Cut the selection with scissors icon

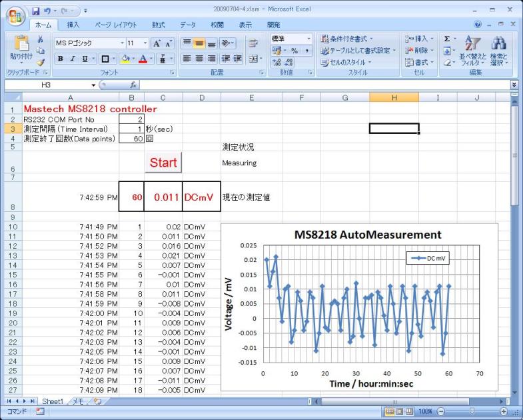41,39
